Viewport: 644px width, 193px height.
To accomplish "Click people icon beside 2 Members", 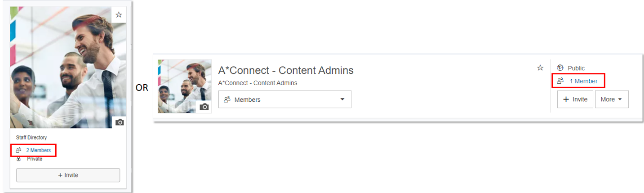I will [x=19, y=150].
